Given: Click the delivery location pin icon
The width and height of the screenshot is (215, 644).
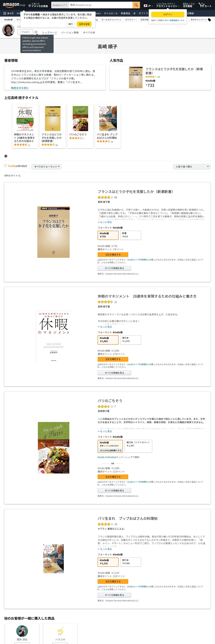Looking at the screenshot, I should (29, 5).
